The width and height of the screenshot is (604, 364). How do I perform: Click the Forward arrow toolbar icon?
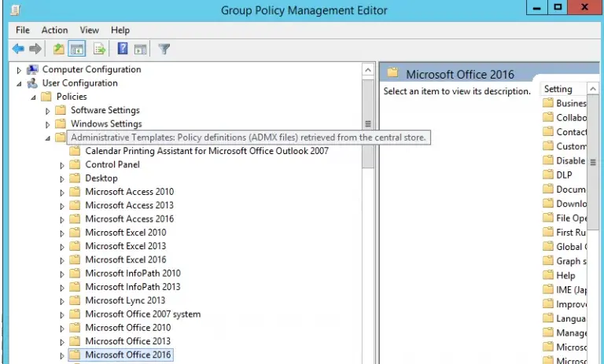point(35,49)
